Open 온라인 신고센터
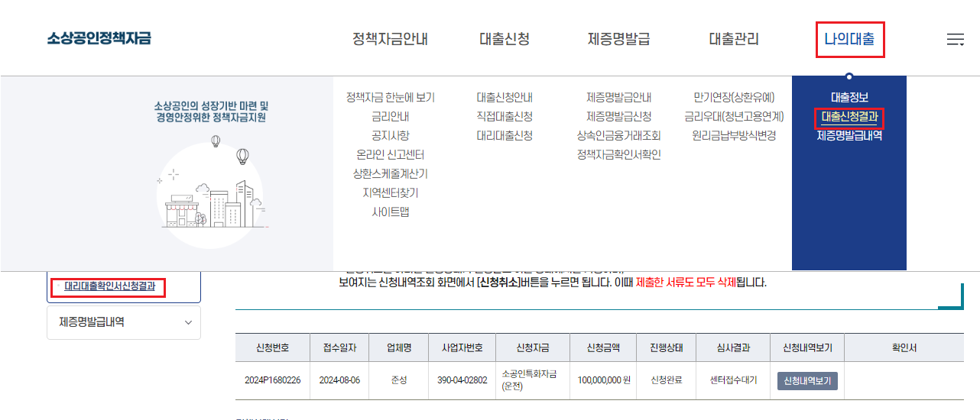 point(391,155)
